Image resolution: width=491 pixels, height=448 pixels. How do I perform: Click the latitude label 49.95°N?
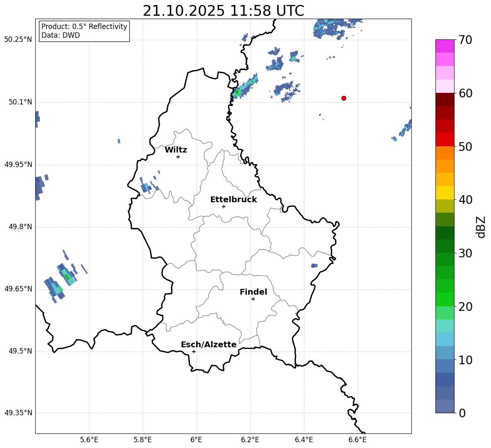pos(18,165)
